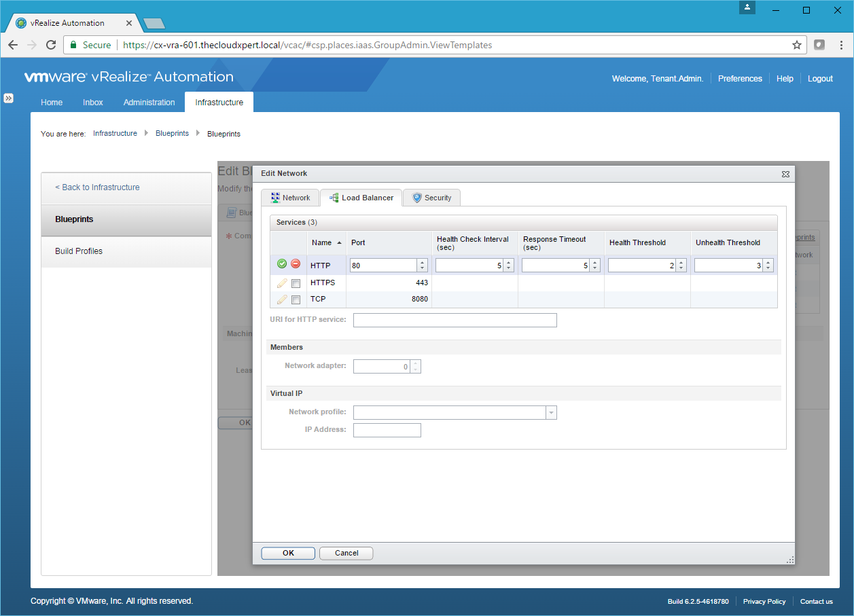The image size is (854, 616).
Task: Go back to Infrastructure link in sidebar
Action: 97,187
